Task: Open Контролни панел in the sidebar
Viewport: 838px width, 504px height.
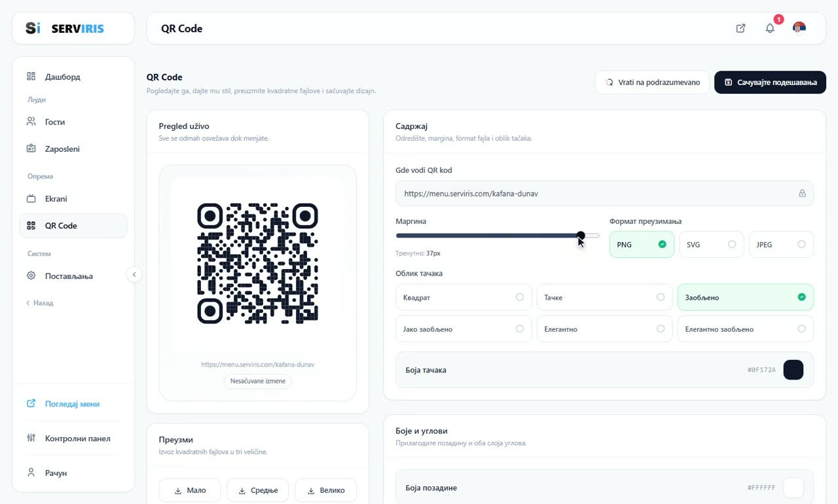Action: [x=73, y=438]
